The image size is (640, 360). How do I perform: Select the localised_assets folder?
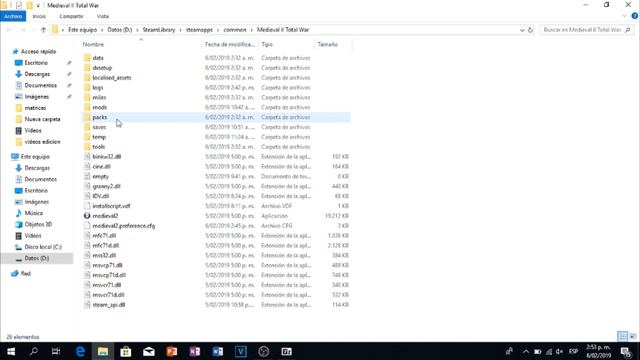click(111, 78)
